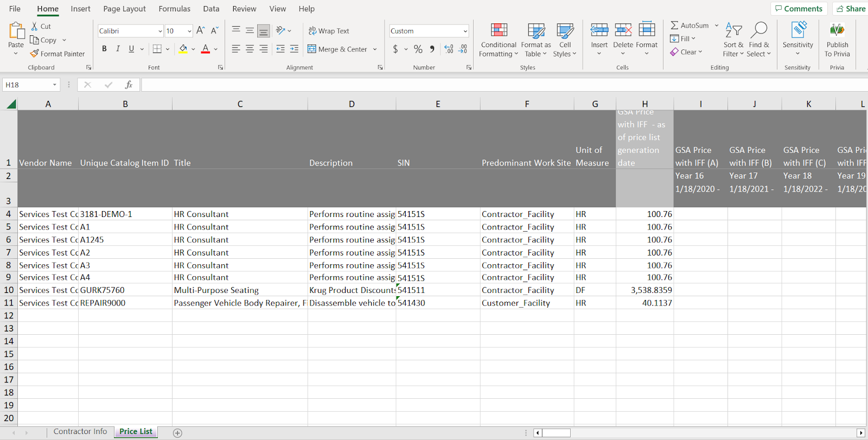Click the Find & Select magnifier icon
The height and width of the screenshot is (440, 868).
(758, 30)
